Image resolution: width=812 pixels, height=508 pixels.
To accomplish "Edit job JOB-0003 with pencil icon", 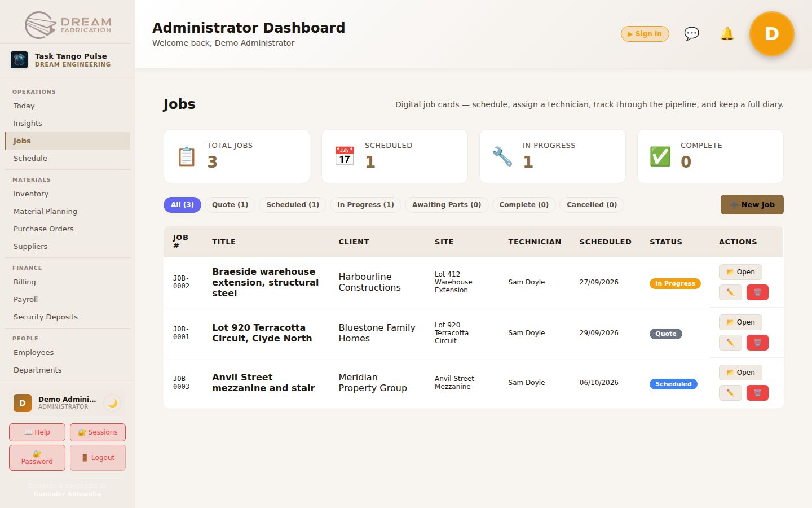I will 730,393.
